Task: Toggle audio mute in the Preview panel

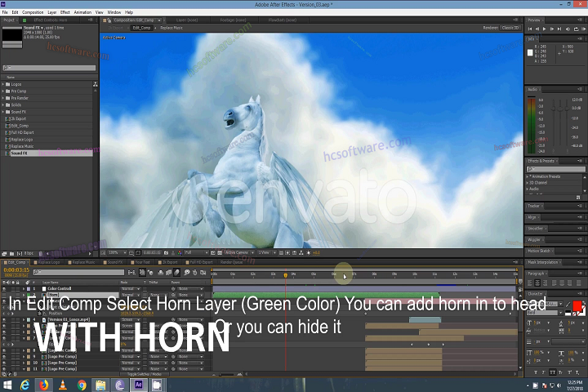Action: tap(568, 29)
